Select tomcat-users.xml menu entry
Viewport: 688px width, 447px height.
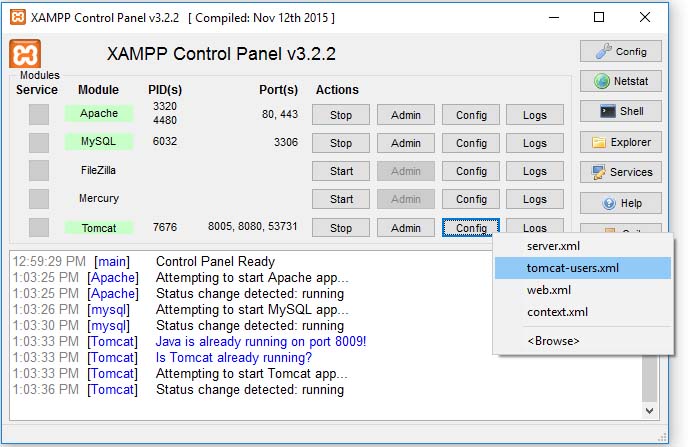[583, 268]
